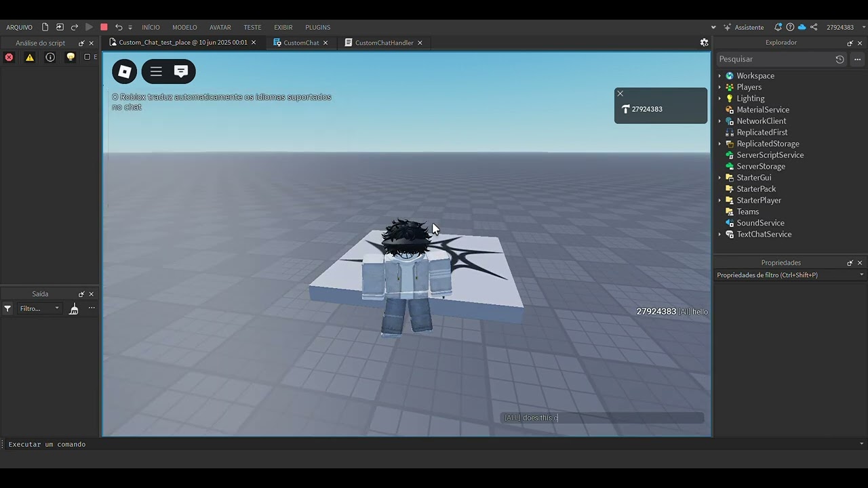Open viewport settings gear icon
This screenshot has width=868, height=488.
point(704,42)
